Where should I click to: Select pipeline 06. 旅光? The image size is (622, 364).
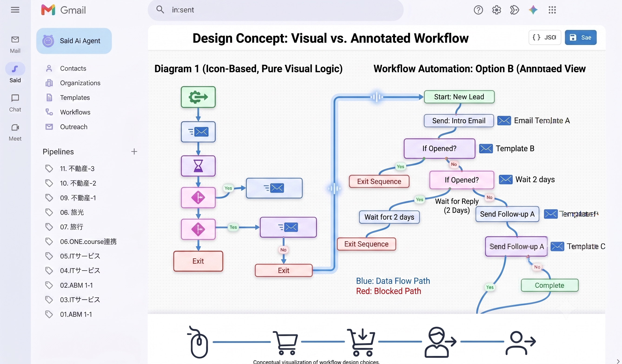[x=64, y=212]
